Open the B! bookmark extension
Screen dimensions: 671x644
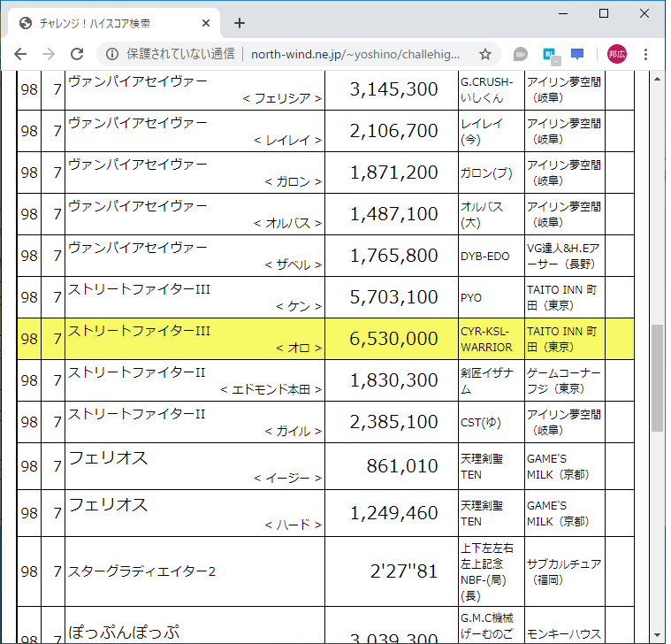550,55
